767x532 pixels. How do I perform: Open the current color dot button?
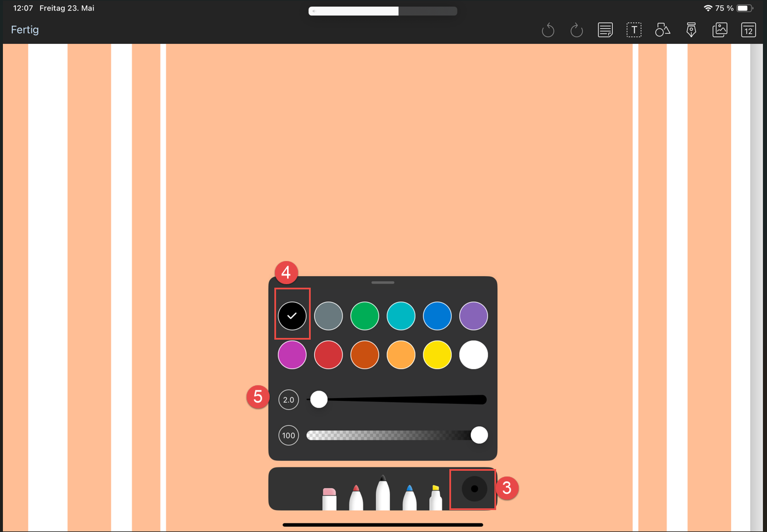pyautogui.click(x=474, y=489)
